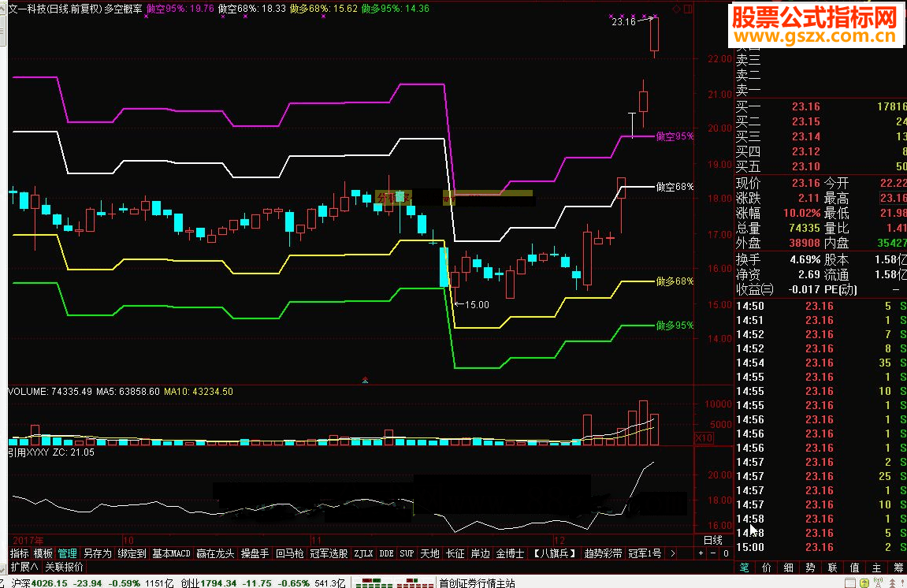This screenshot has height=588, width=907.
Task: Select the highlighted 管理 tab
Action: [x=67, y=553]
